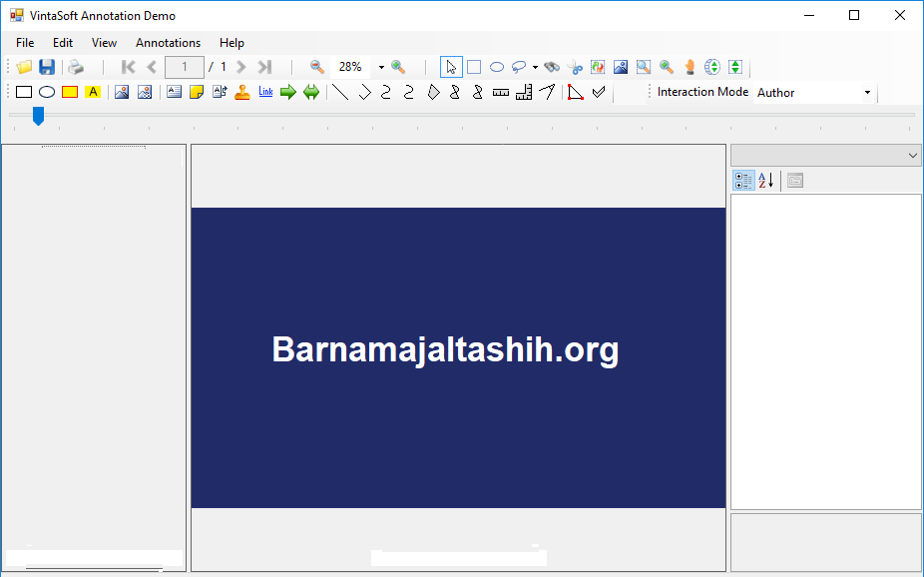Add a straight line annotation
Image resolution: width=924 pixels, height=577 pixels.
pyautogui.click(x=340, y=92)
